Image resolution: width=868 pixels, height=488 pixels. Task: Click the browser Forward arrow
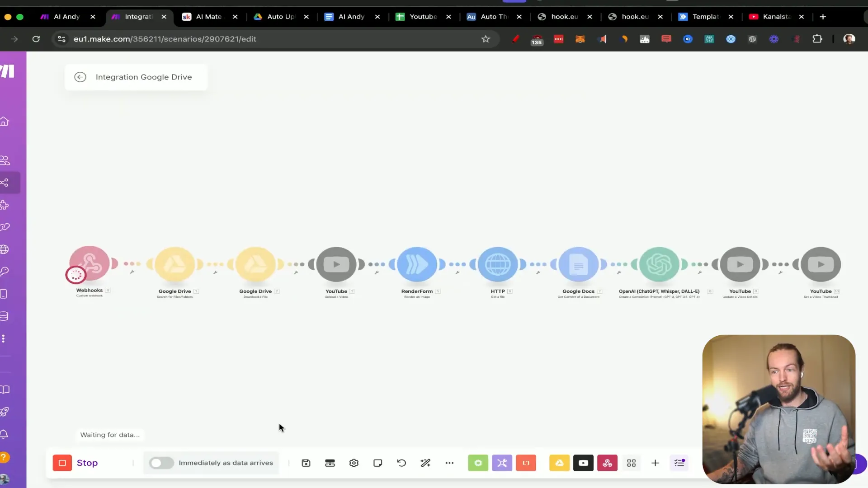click(x=14, y=39)
